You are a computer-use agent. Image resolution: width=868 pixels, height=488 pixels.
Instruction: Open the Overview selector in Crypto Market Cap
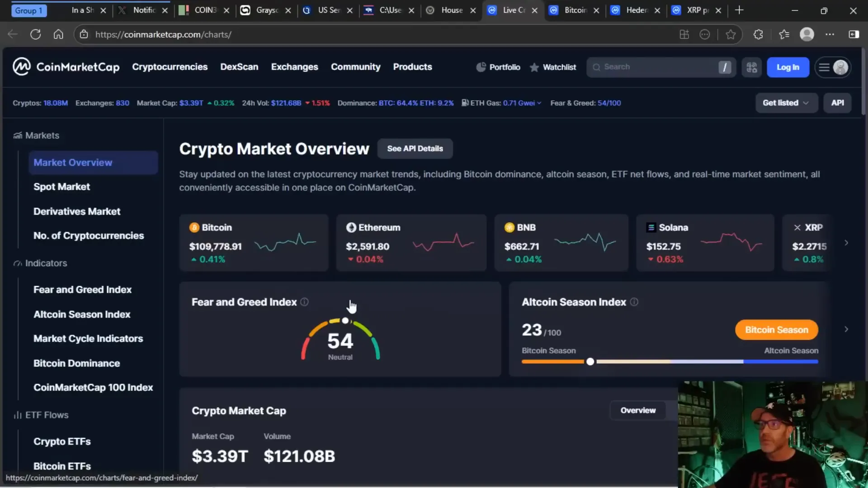638,410
